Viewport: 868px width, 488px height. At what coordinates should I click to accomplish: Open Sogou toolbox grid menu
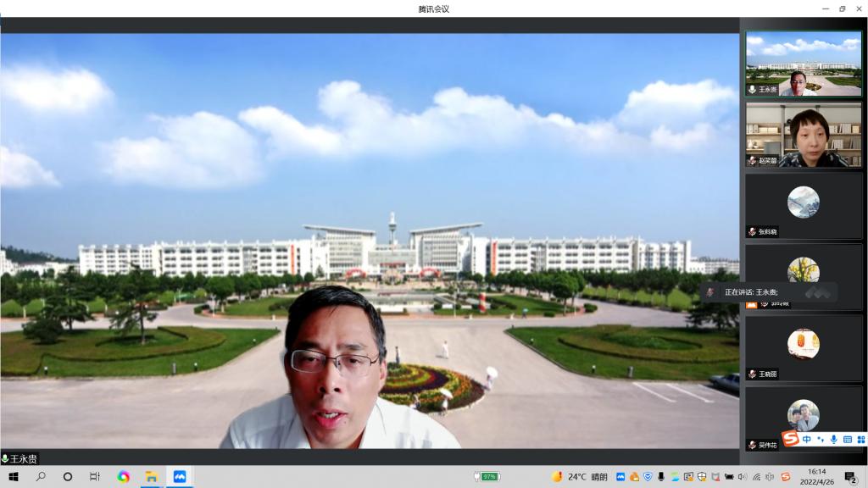click(x=860, y=439)
